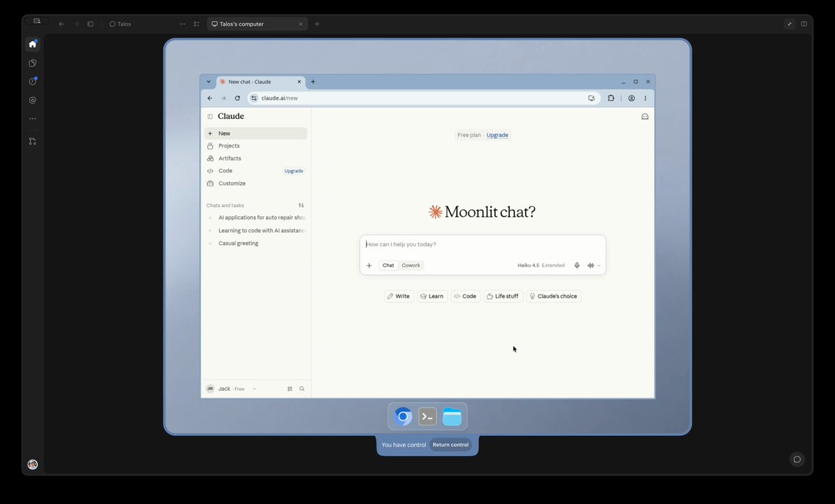Open the site information icon in address bar
835x504 pixels.
pos(254,98)
